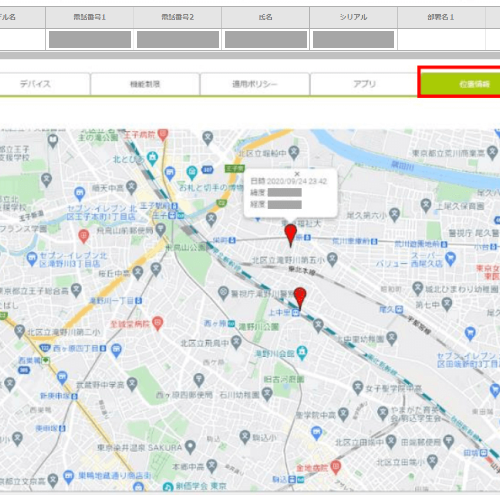Click the red marker near 上中里 station
The width and height of the screenshot is (500, 495).
(x=300, y=298)
